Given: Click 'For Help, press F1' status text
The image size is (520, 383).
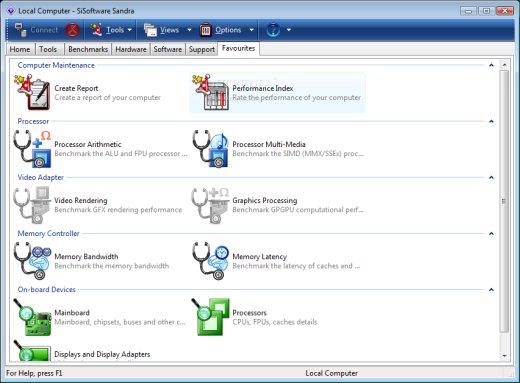Looking at the screenshot, I should point(34,373).
